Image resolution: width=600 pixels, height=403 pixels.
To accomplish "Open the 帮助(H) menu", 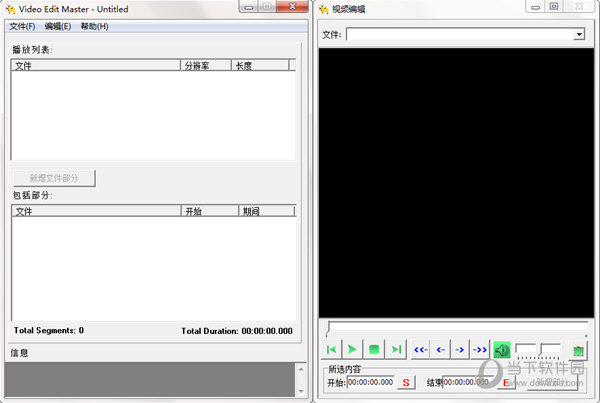I will tap(95, 26).
